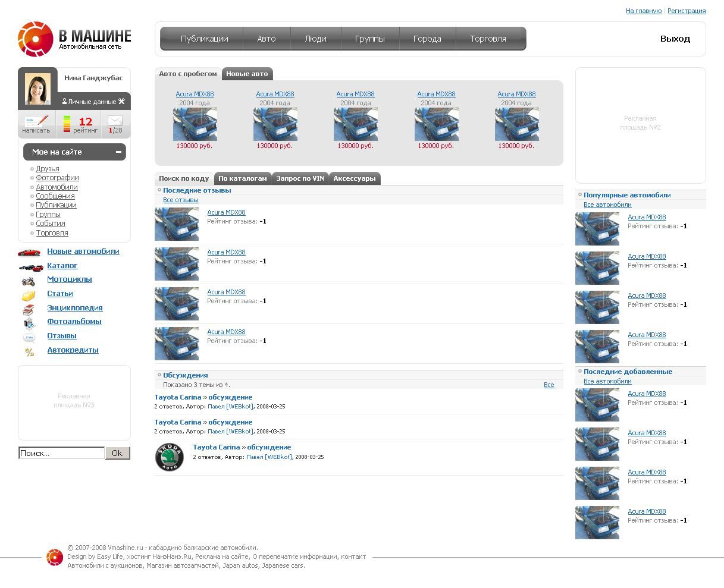Open the Группы top menu item
The image size is (724, 588).
click(369, 39)
